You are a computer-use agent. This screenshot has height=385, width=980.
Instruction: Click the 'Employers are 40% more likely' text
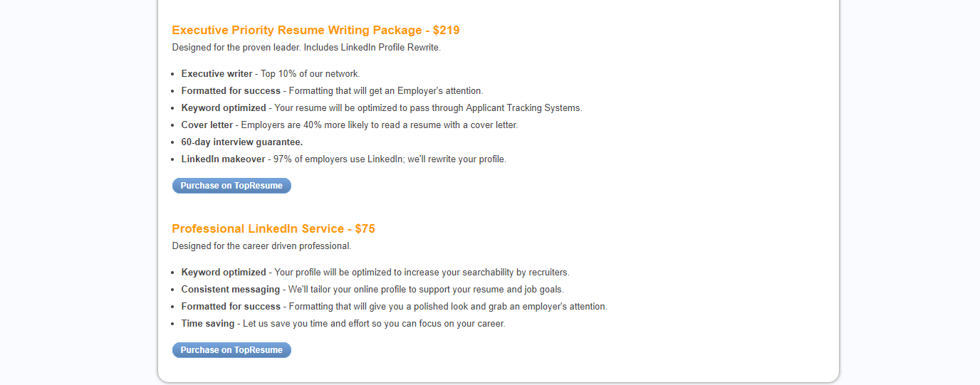pyautogui.click(x=303, y=125)
